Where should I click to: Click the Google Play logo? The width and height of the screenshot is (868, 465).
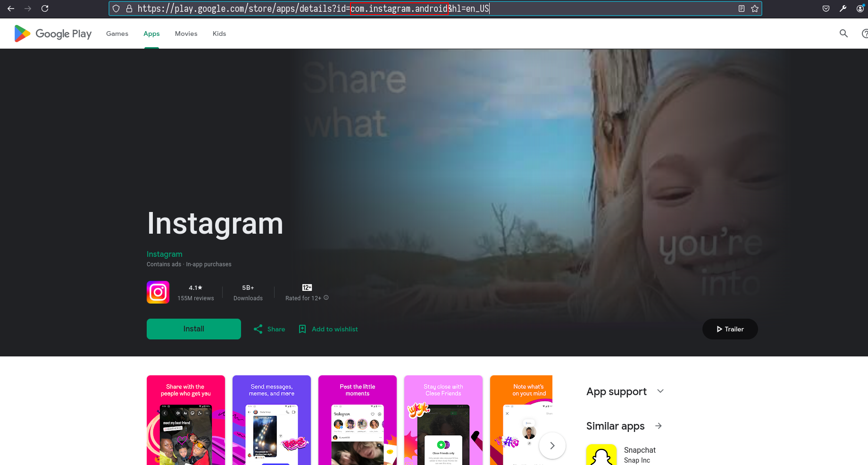pos(53,34)
